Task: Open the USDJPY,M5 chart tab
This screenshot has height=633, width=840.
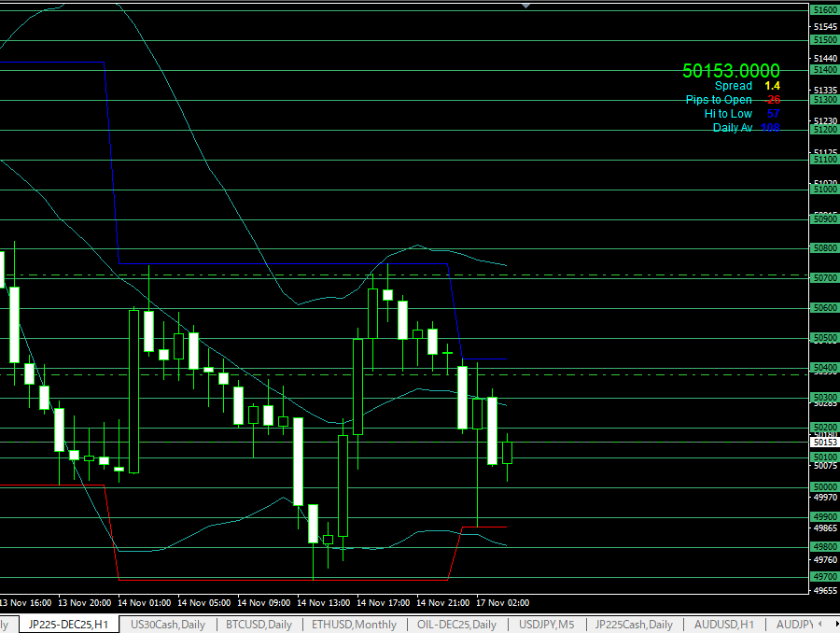Action: click(x=546, y=625)
